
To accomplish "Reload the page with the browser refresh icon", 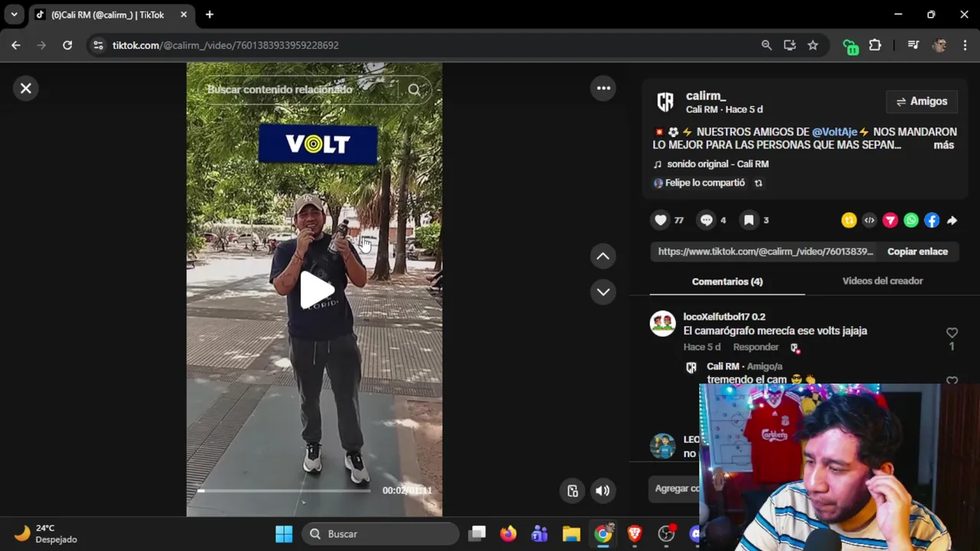I will pyautogui.click(x=67, y=45).
